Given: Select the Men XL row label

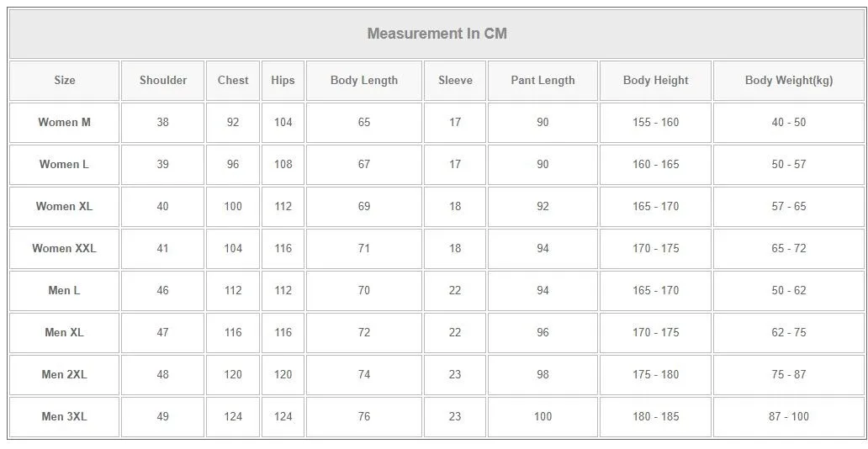Looking at the screenshot, I should pos(65,333).
